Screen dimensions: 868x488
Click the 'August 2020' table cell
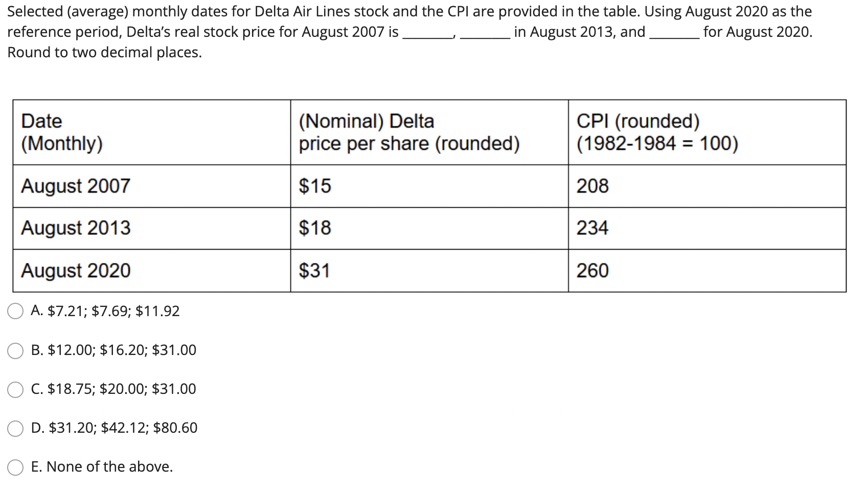76,271
